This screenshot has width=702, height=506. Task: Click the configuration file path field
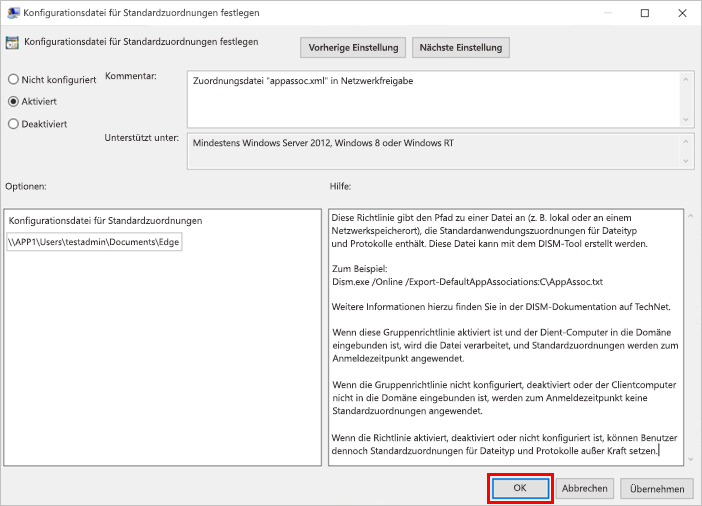[x=94, y=242]
